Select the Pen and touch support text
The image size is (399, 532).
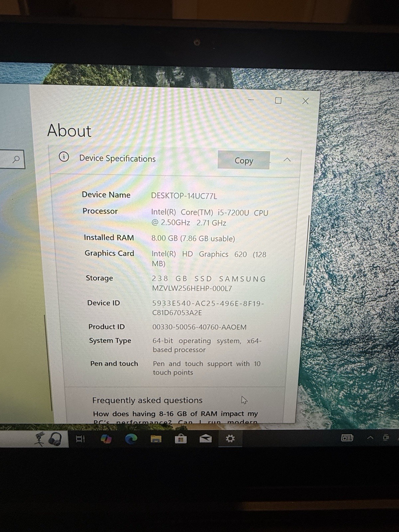tap(207, 368)
